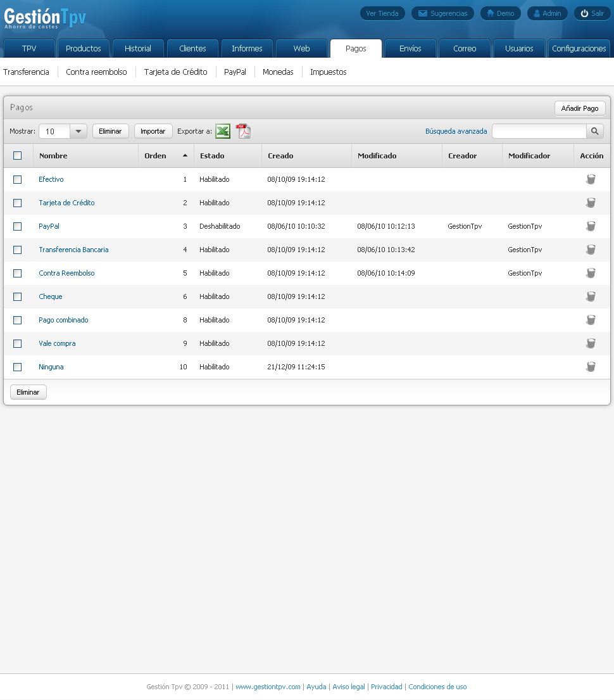Open the Aviso legal footer link
The image size is (614, 700).
pyautogui.click(x=349, y=687)
